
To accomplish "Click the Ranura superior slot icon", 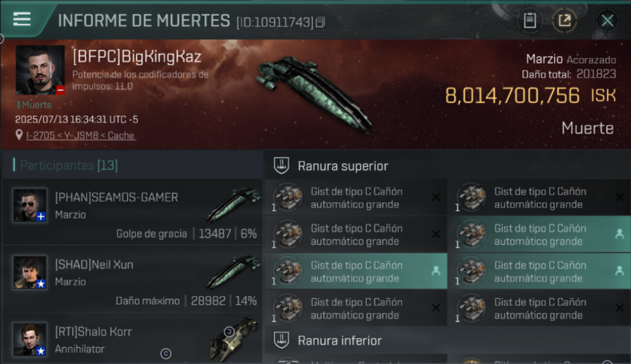I will click(x=282, y=166).
